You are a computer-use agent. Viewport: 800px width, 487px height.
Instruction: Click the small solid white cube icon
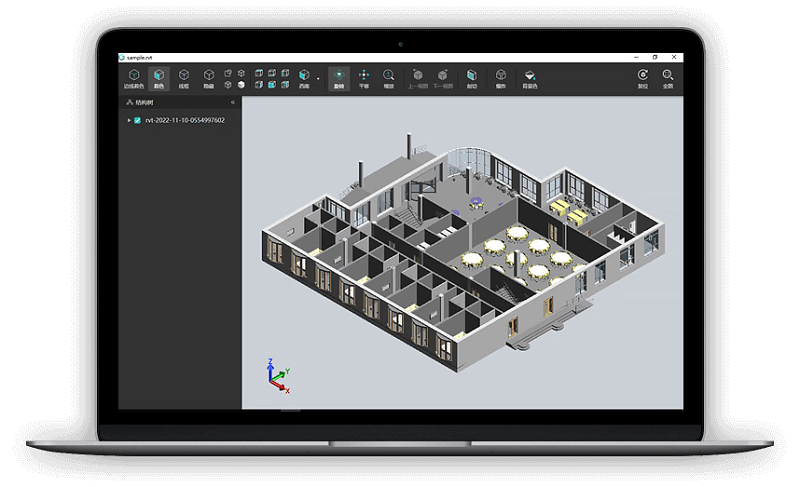pyautogui.click(x=241, y=85)
